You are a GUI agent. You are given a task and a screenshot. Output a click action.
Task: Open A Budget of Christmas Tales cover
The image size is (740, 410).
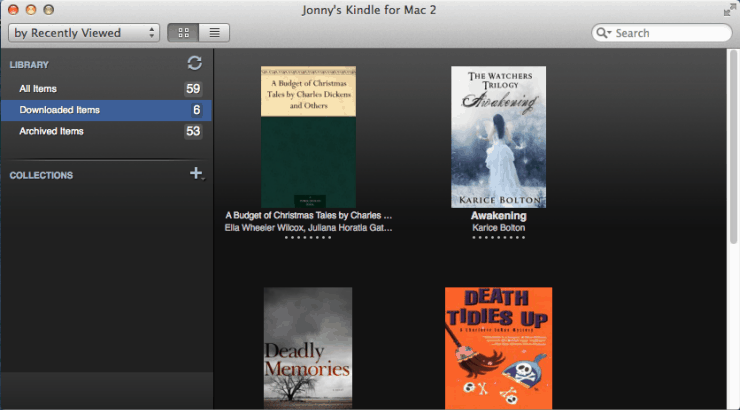(x=309, y=137)
